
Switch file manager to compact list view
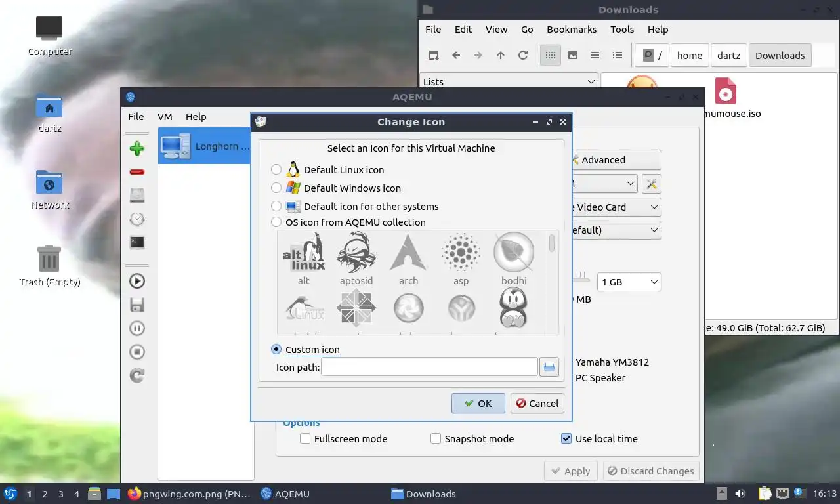click(x=595, y=55)
